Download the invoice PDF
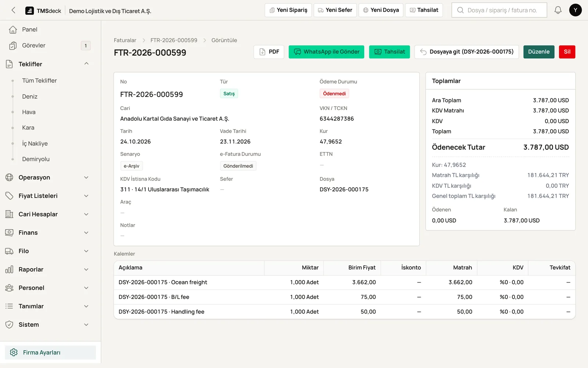 tap(269, 52)
